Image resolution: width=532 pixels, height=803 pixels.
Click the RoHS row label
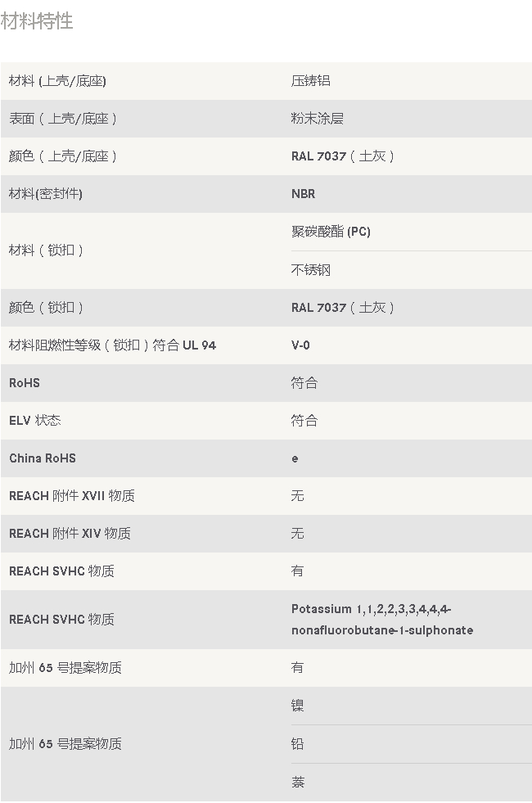(25, 383)
